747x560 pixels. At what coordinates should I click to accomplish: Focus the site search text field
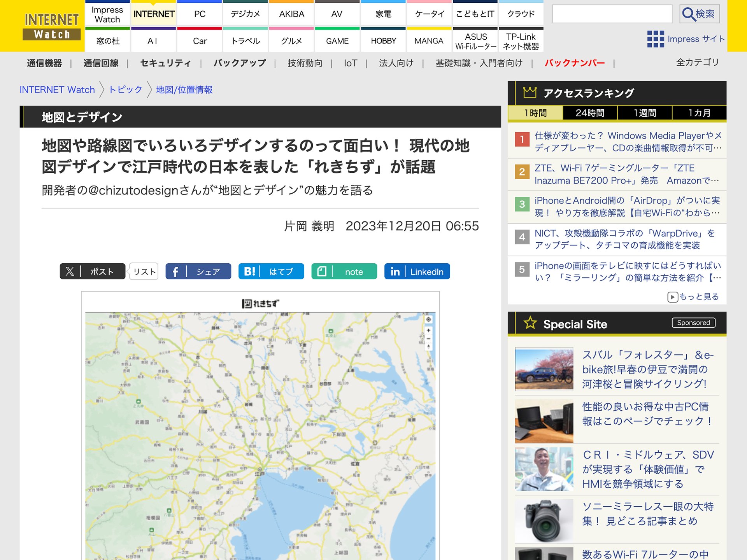pyautogui.click(x=612, y=14)
